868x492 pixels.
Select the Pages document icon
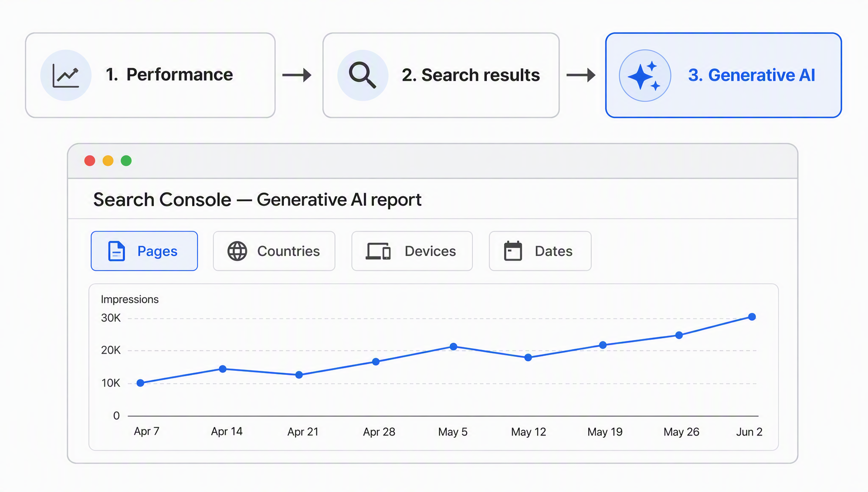(117, 251)
